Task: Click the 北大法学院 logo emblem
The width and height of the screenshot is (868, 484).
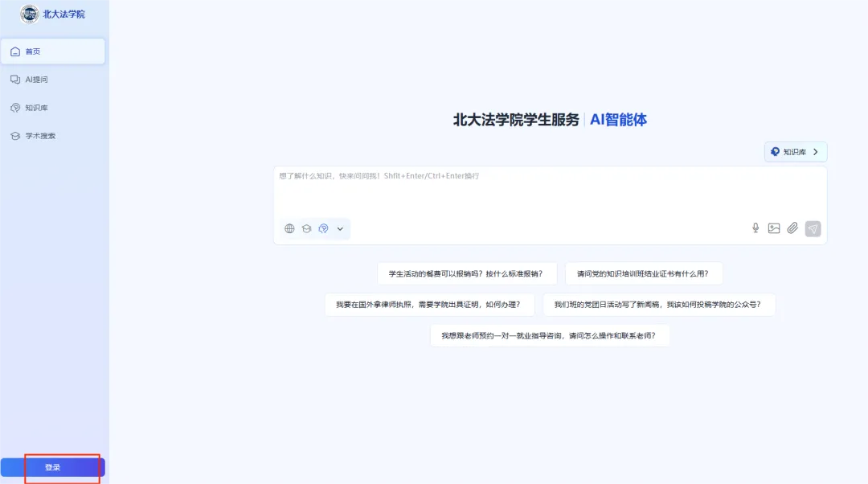Action: click(30, 14)
